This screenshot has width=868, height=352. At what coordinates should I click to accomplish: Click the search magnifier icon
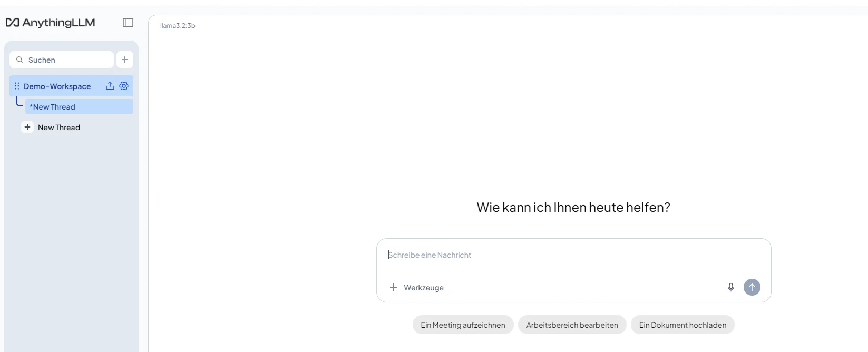pos(19,60)
